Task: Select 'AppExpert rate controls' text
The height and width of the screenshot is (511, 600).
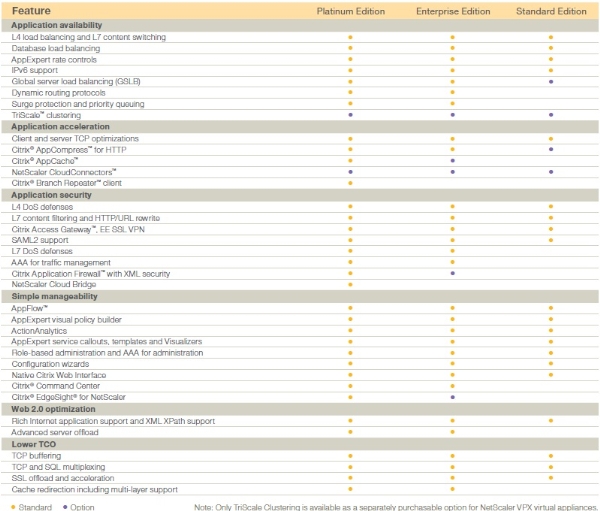Action: (54, 60)
